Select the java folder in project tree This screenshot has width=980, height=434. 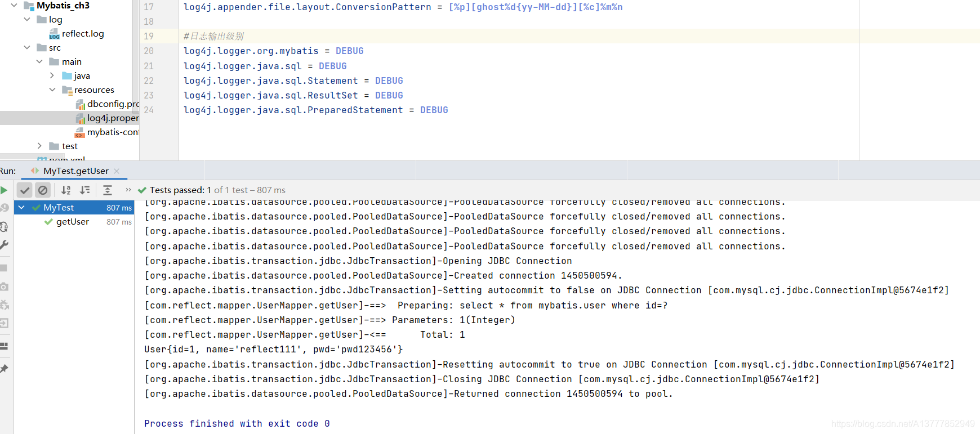click(82, 76)
